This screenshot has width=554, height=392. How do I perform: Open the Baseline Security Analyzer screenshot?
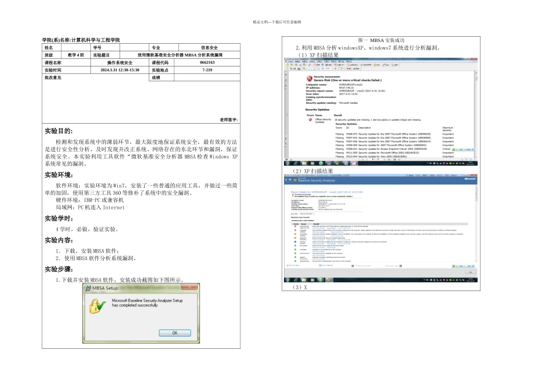pyautogui.click(x=381, y=228)
